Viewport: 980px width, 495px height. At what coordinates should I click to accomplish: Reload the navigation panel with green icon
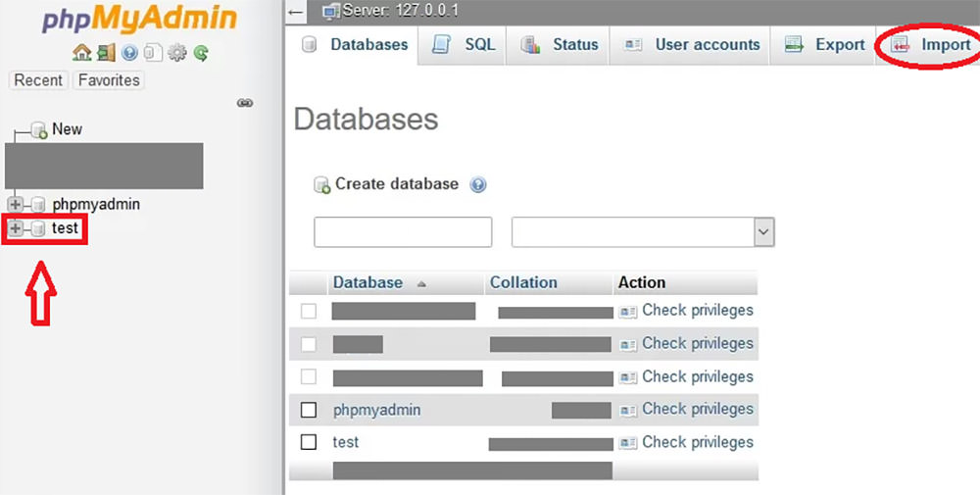tap(201, 53)
